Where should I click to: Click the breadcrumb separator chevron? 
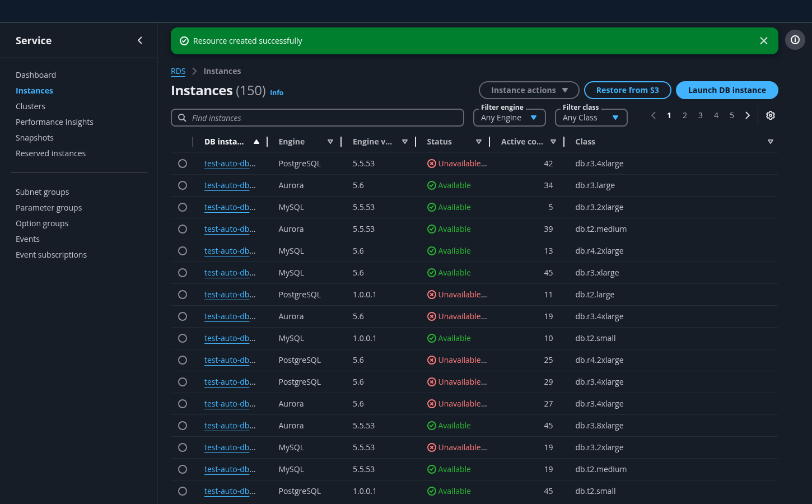coord(194,71)
